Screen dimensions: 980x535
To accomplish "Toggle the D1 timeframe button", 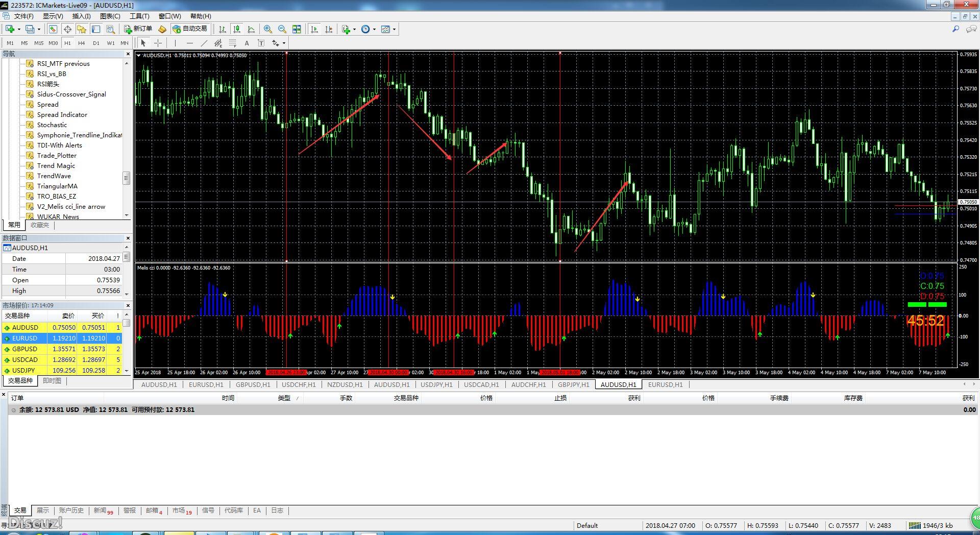I will click(96, 43).
